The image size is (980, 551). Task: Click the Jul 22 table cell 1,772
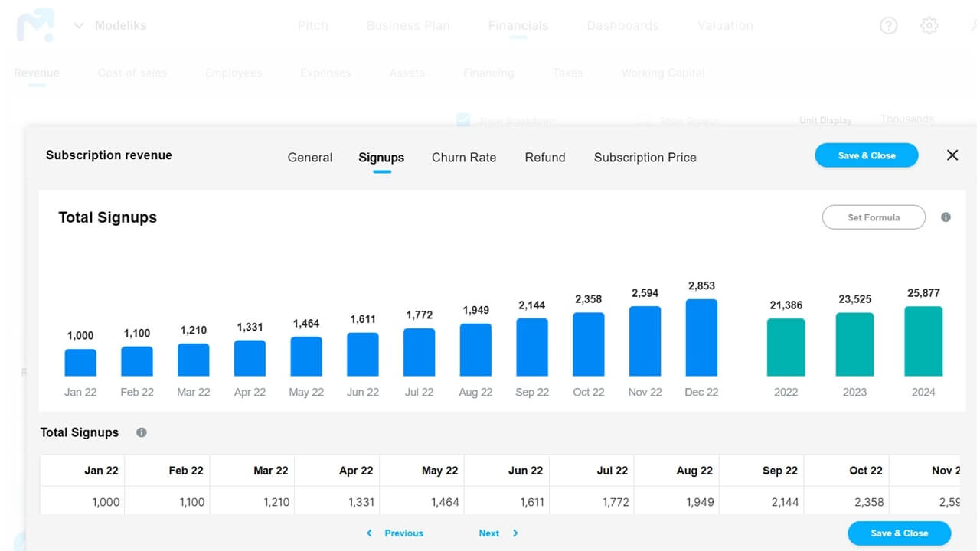pos(592,502)
